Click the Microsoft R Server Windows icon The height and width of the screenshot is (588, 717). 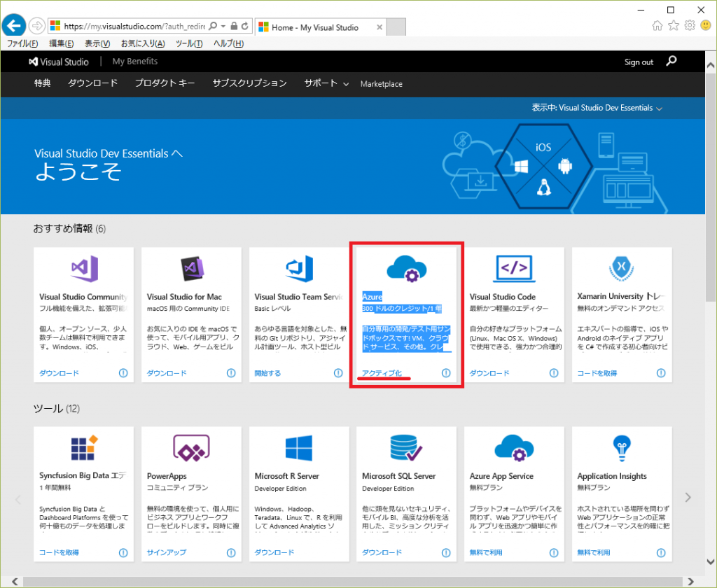[x=299, y=447]
